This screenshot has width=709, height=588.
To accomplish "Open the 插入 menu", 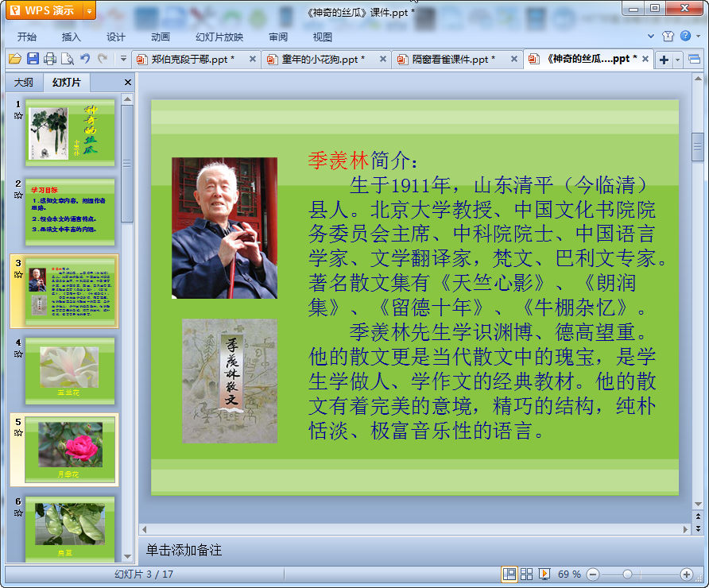I will pos(71,37).
